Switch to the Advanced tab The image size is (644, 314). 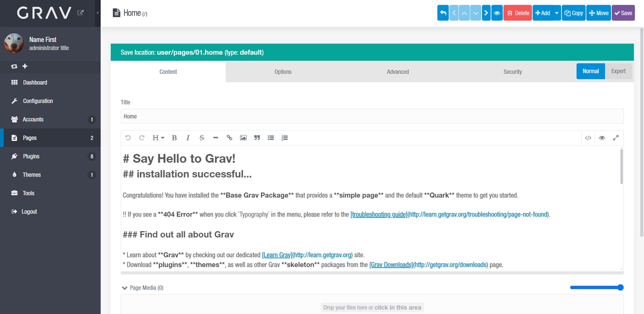click(x=398, y=72)
